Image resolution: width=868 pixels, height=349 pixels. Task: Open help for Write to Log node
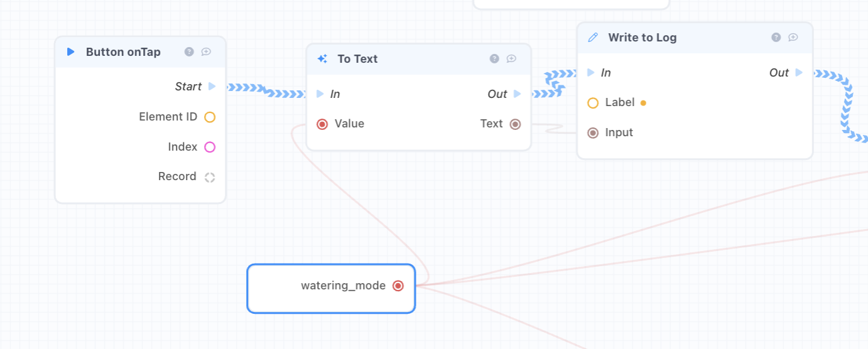click(776, 38)
